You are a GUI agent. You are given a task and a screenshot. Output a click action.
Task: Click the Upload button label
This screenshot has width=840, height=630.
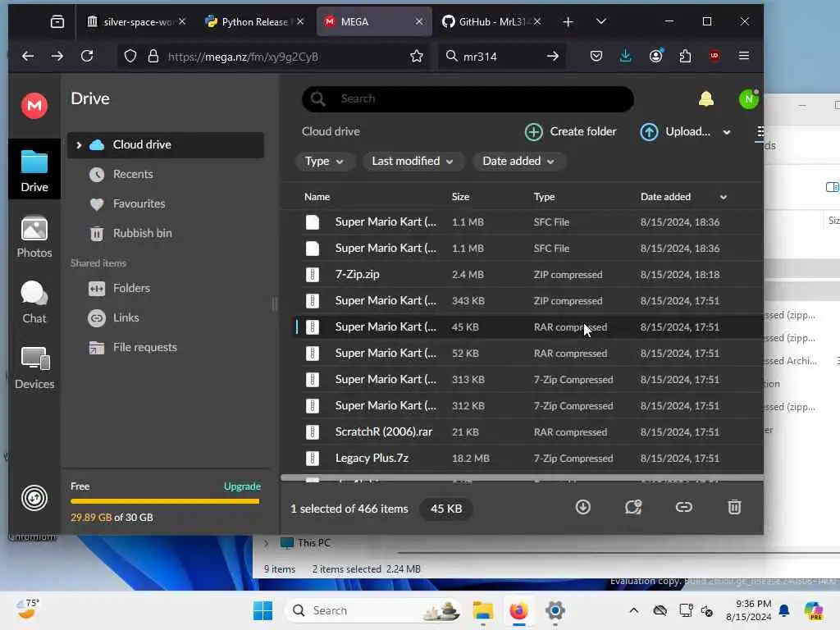pos(687,132)
